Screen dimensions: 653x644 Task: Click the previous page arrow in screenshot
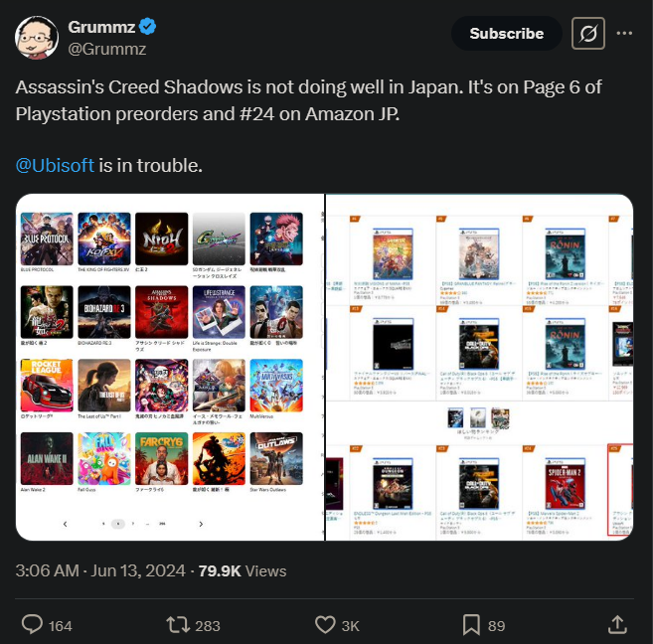pos(65,524)
